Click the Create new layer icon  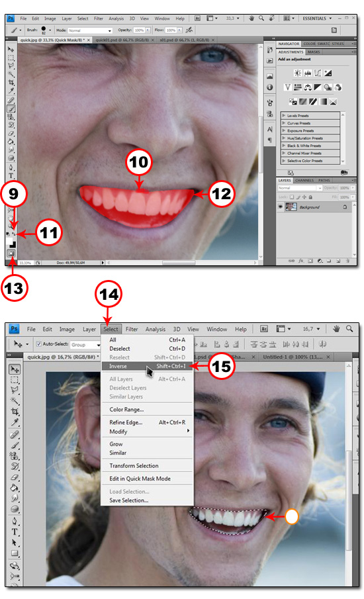(x=338, y=261)
